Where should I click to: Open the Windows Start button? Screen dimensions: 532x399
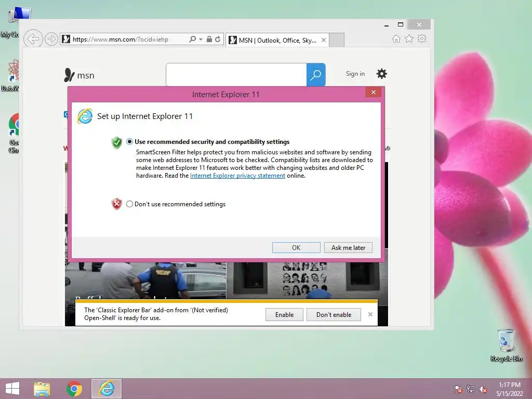[12, 389]
